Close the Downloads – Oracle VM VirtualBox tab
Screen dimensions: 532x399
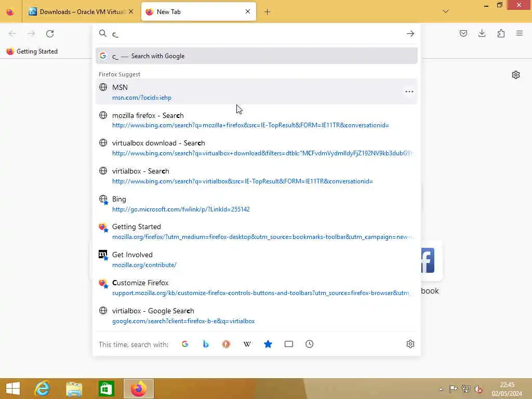pyautogui.click(x=131, y=12)
